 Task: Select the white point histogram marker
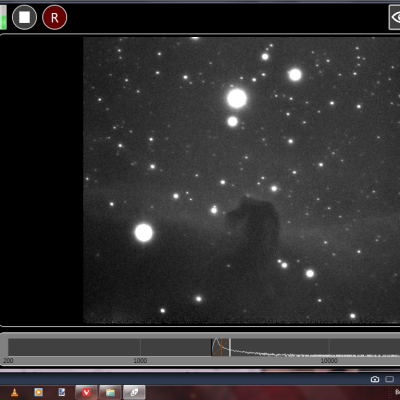tap(230, 347)
